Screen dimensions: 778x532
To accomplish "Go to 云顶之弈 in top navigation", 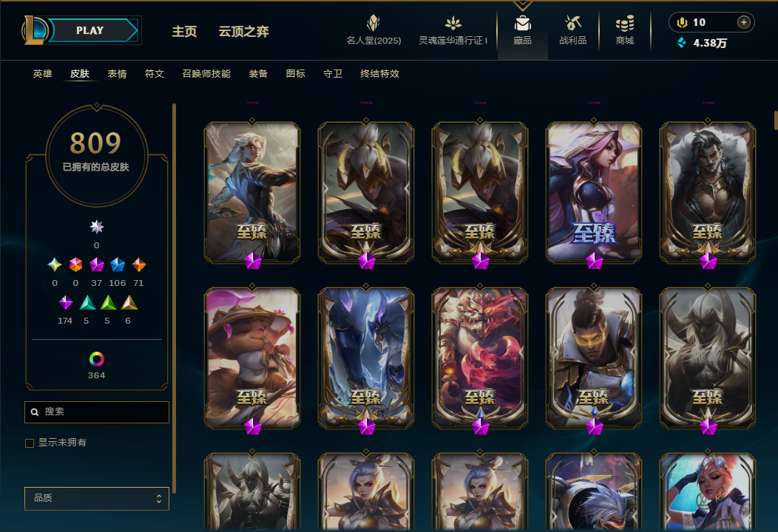I will 243,32.
